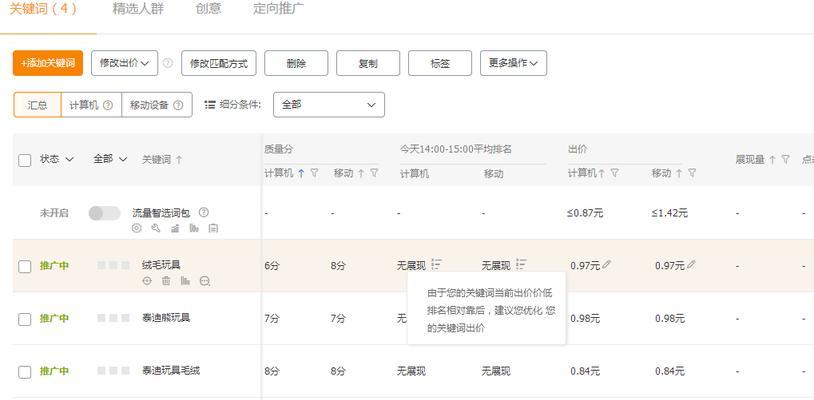This screenshot has height=400, width=814.
Task: Open 修改出价 dropdown
Action: coord(125,63)
